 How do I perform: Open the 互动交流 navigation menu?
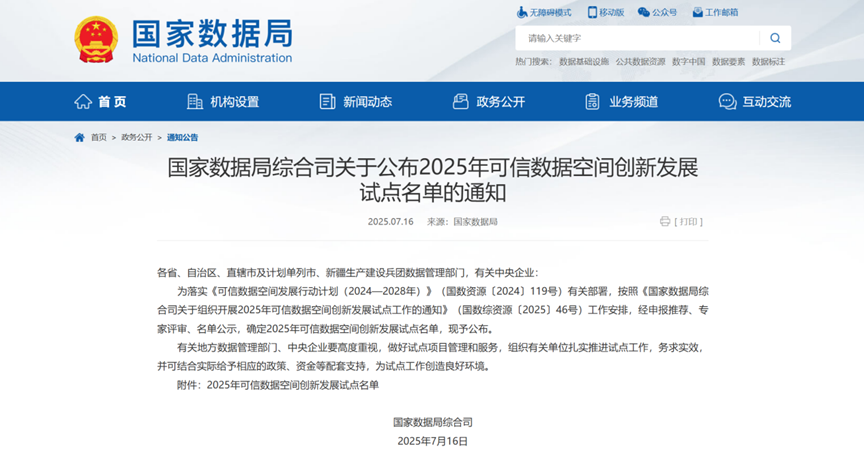pos(766,101)
